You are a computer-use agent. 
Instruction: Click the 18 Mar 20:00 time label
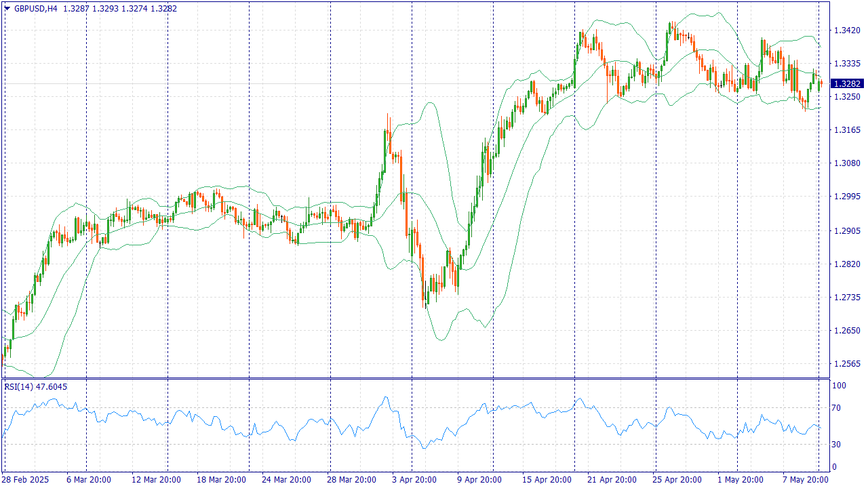222,479
